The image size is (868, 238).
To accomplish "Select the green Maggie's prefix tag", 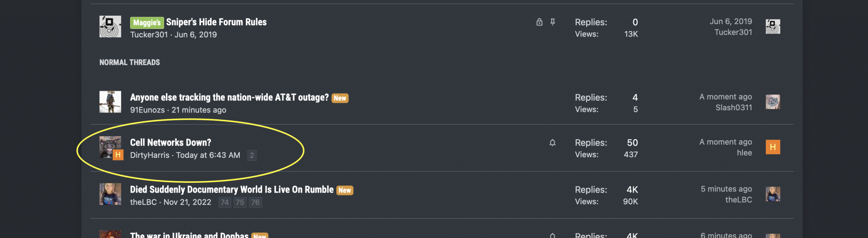I will [147, 22].
